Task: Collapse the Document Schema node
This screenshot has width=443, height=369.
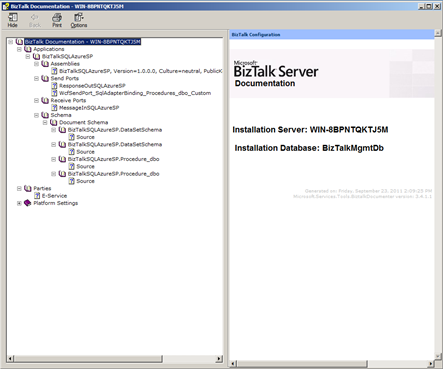Action: point(45,122)
